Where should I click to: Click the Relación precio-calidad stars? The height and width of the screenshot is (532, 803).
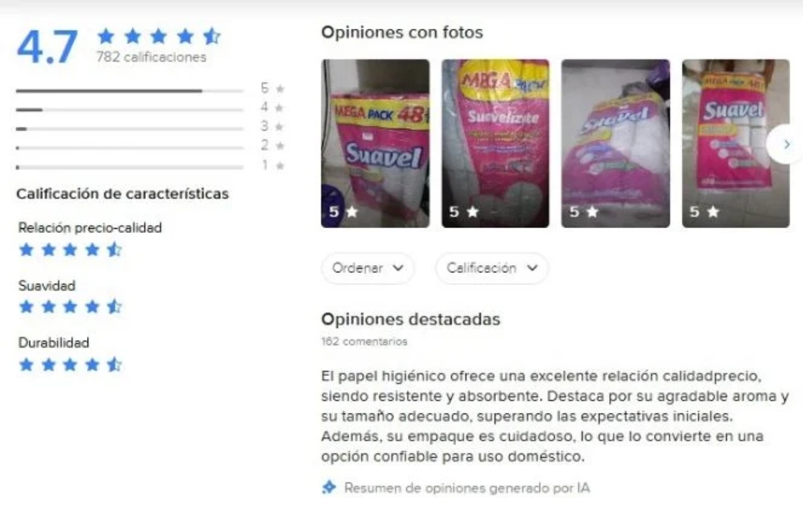[70, 250]
